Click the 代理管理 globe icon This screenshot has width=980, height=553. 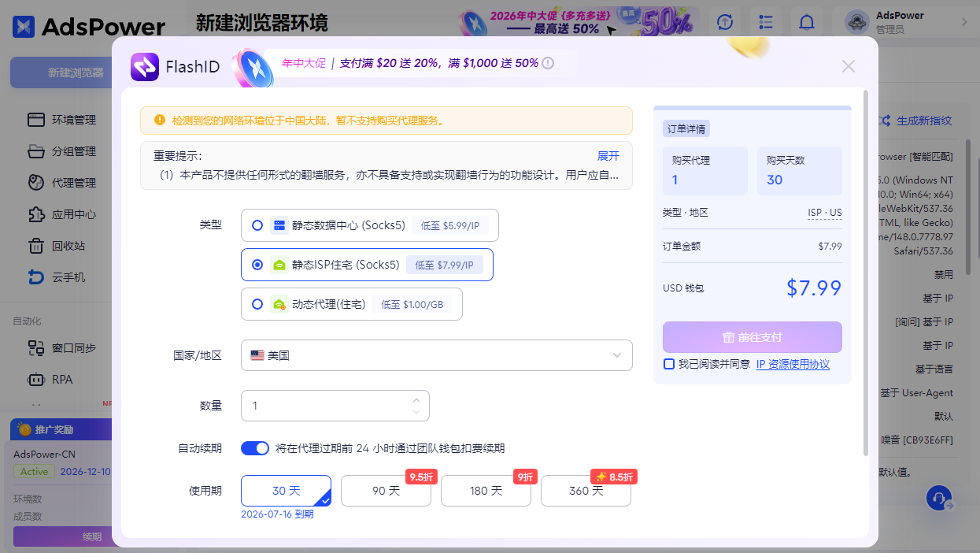pos(36,183)
